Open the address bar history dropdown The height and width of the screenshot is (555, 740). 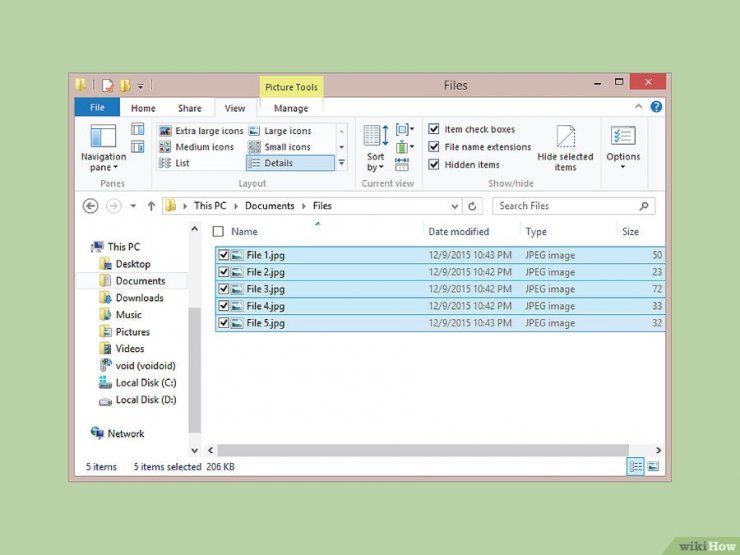[454, 206]
